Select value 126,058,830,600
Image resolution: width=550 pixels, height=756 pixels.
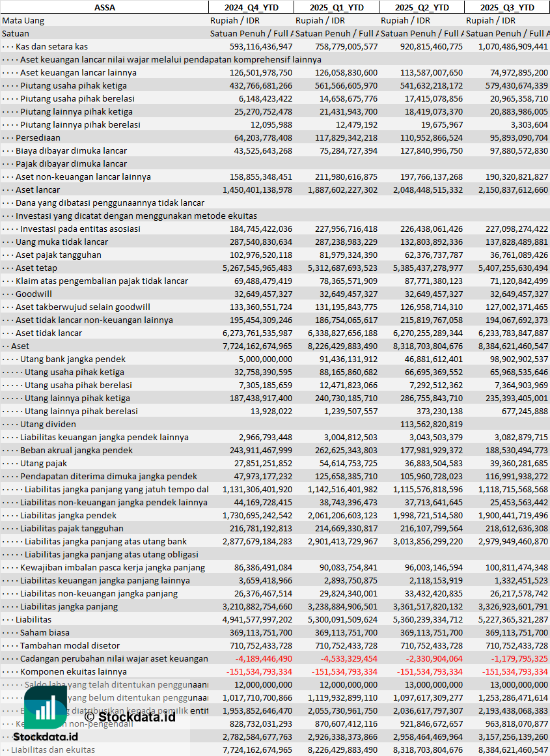point(346,73)
